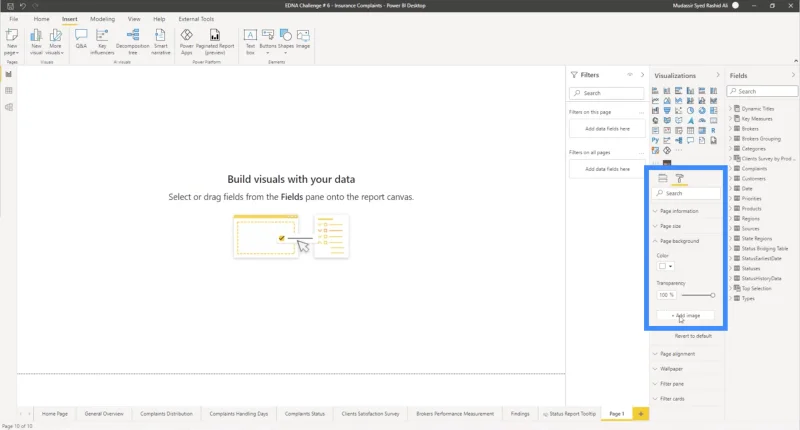Click the Filters pane Search box
This screenshot has height=430, width=800.
pos(607,93)
